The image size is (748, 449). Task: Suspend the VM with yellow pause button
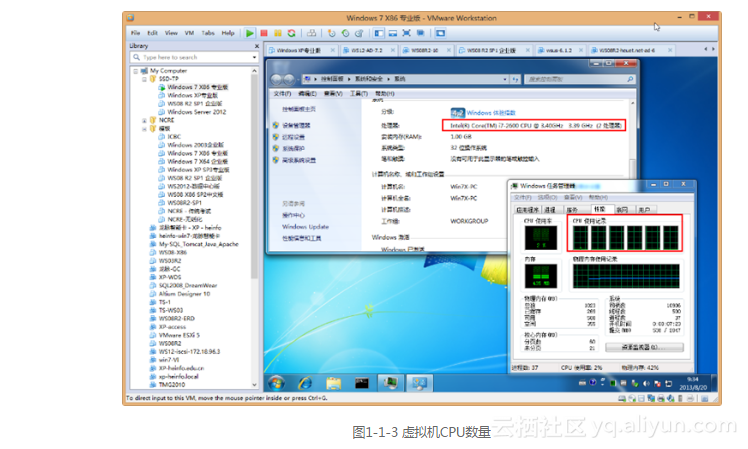pos(278,33)
